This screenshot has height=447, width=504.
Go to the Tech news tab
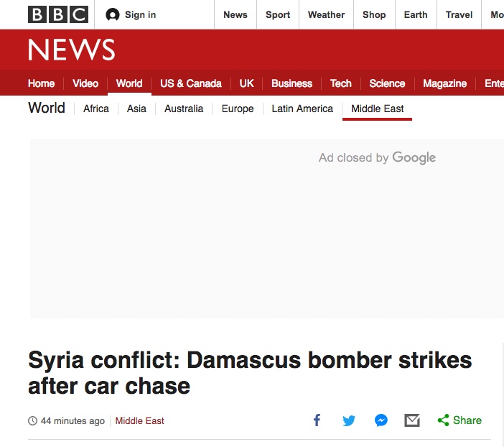(340, 83)
